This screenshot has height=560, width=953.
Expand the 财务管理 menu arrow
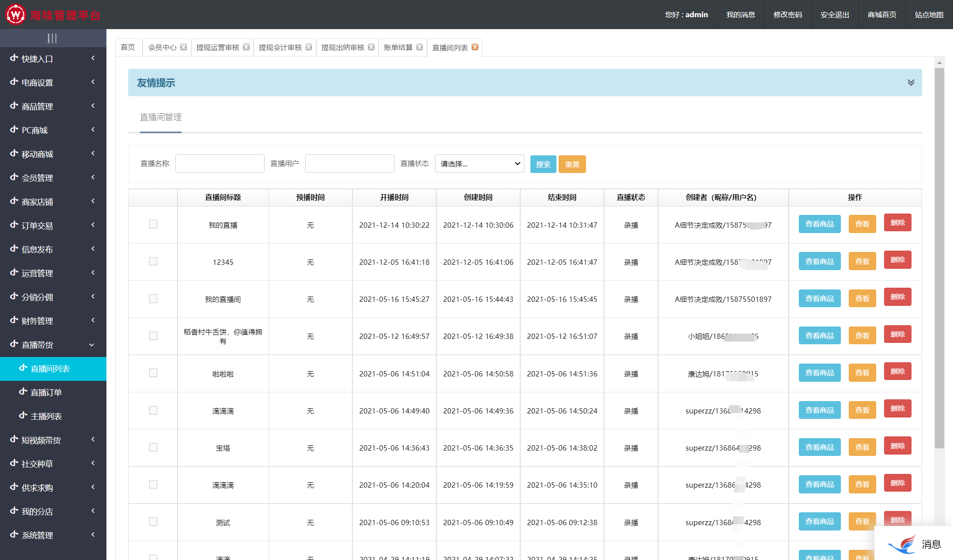tap(93, 320)
